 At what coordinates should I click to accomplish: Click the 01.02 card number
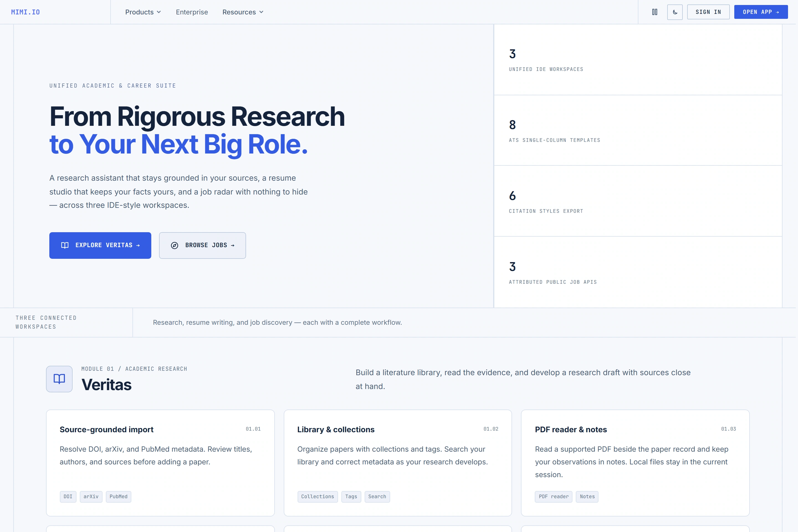491,429
